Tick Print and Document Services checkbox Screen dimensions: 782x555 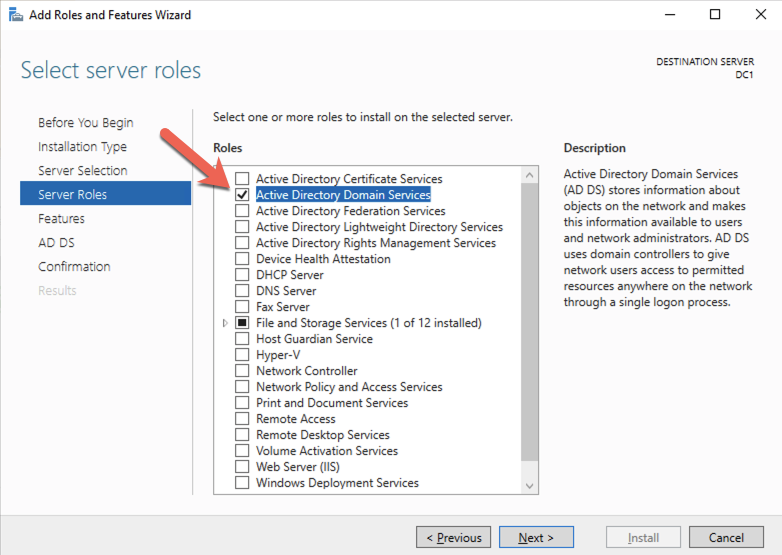(242, 402)
